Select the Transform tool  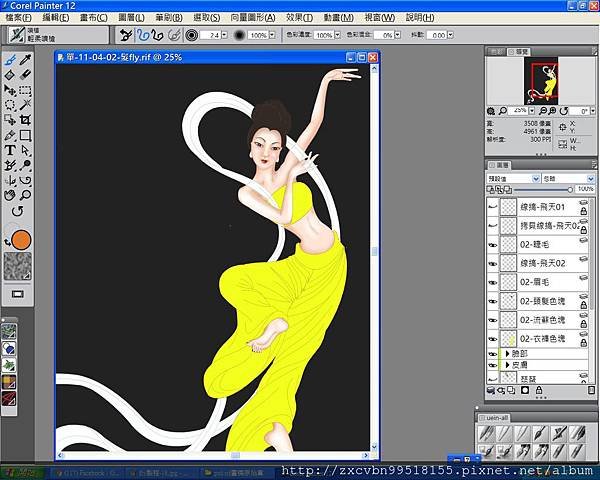10,120
